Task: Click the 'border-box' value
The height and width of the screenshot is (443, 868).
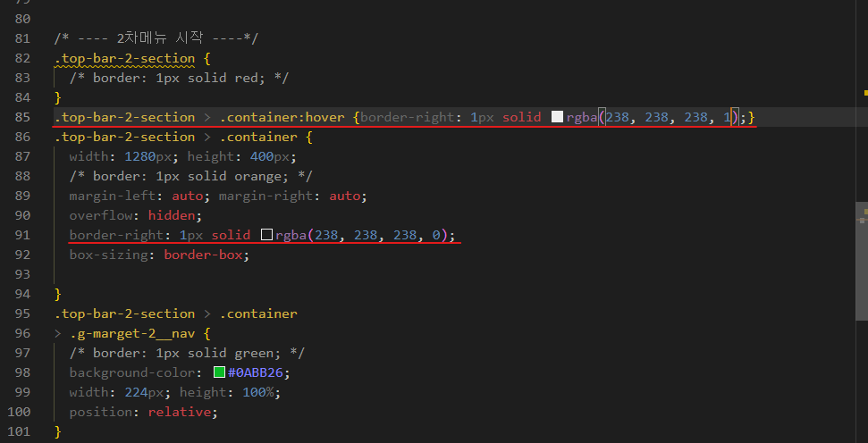Action: (203, 255)
